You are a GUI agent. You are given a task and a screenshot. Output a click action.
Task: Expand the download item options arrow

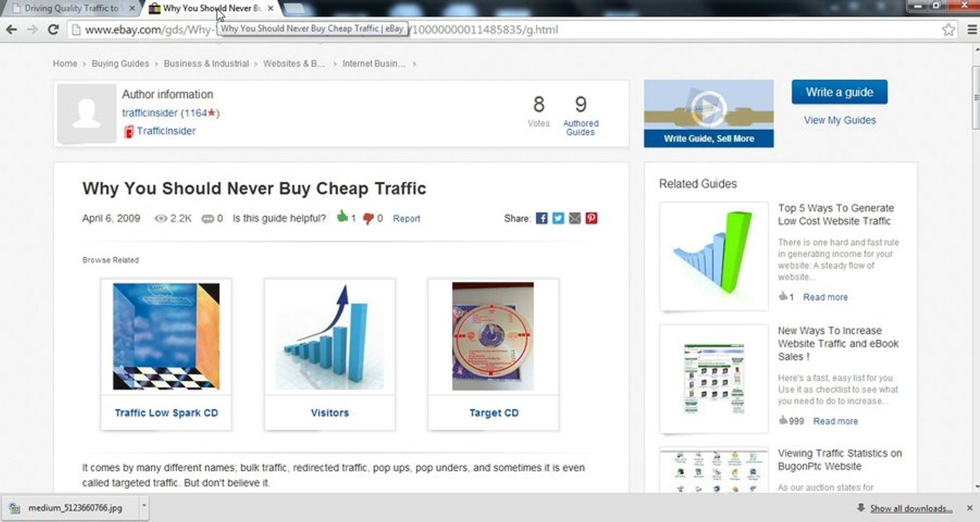coord(144,508)
